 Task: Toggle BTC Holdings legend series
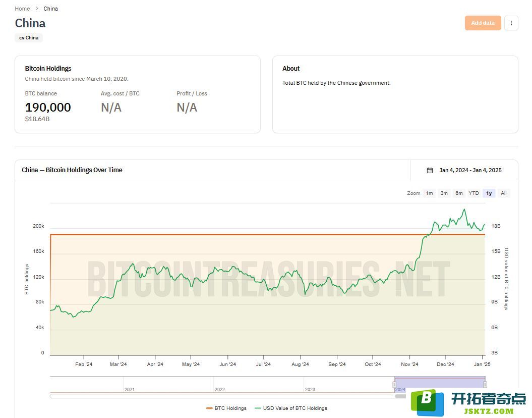point(226,408)
